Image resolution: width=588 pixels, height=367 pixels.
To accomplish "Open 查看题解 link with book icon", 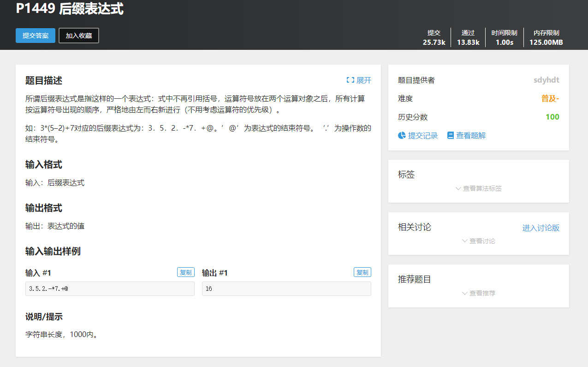I will click(x=466, y=135).
